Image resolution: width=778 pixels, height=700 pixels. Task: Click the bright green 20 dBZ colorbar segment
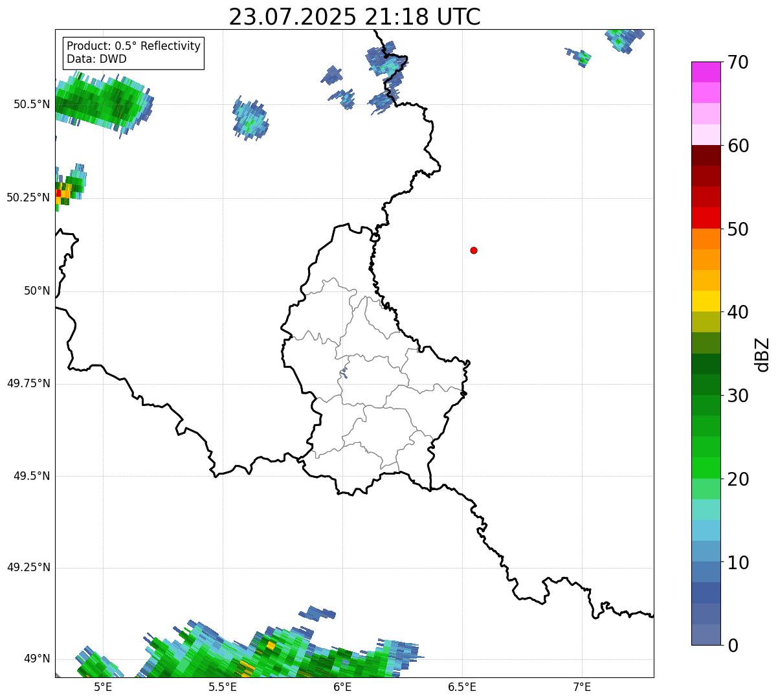click(706, 468)
